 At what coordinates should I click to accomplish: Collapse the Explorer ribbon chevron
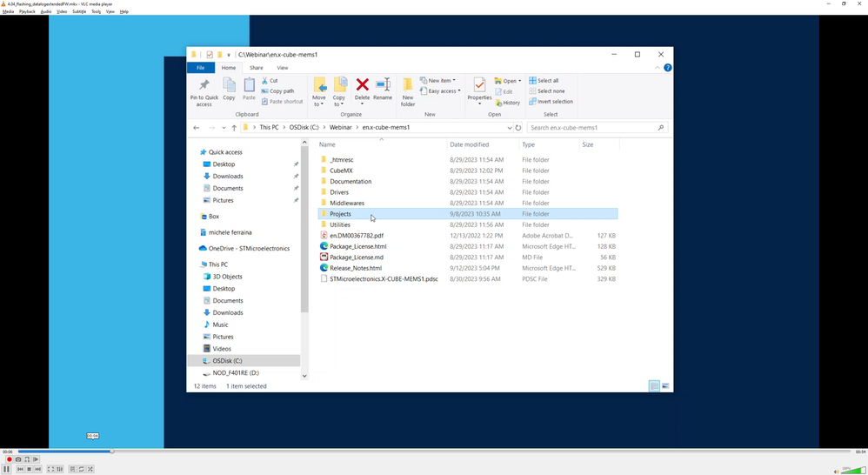pos(658,68)
